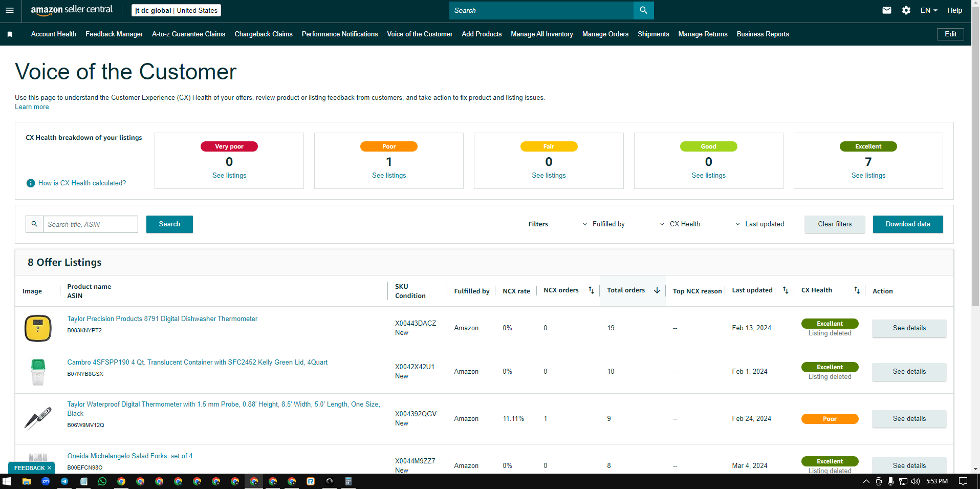See details for Taylor Waterproof Thermometer row
The image size is (980, 489).
(x=909, y=419)
